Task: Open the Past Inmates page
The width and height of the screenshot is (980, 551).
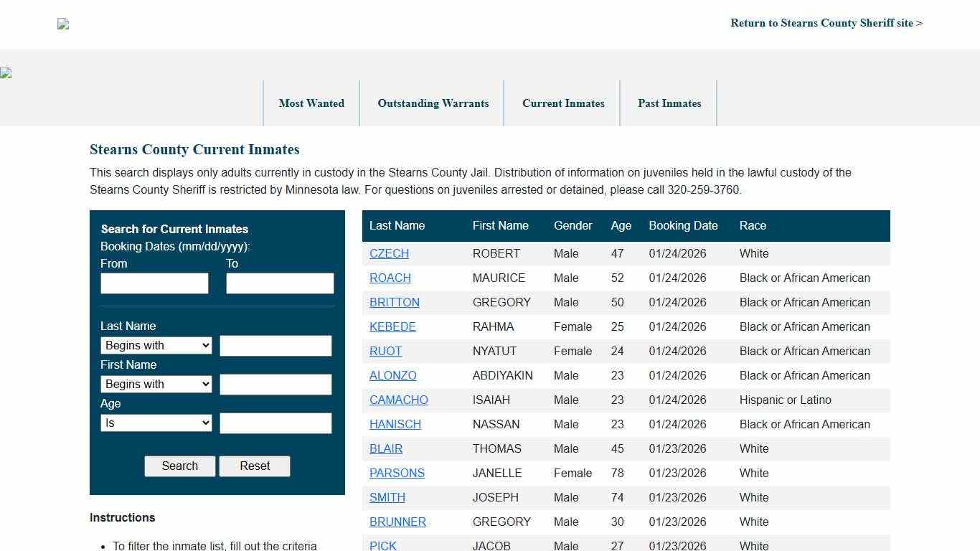Action: (x=669, y=103)
